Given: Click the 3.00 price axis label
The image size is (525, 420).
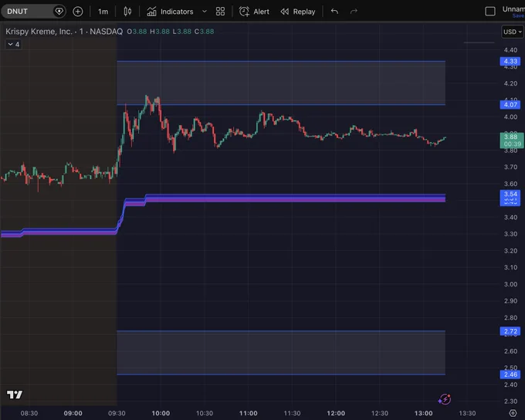Looking at the screenshot, I should (x=510, y=284).
